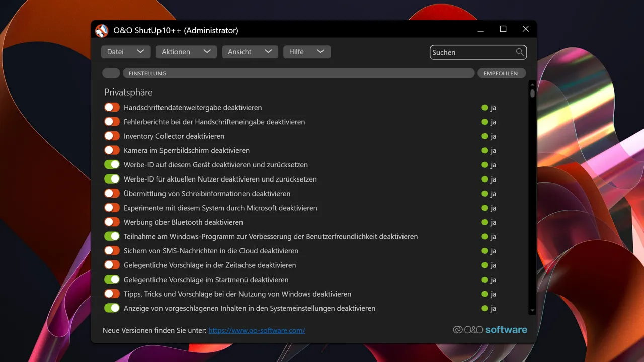
Task: Toggle Kamera im Sperrbildschirm deaktivieren
Action: [112, 150]
